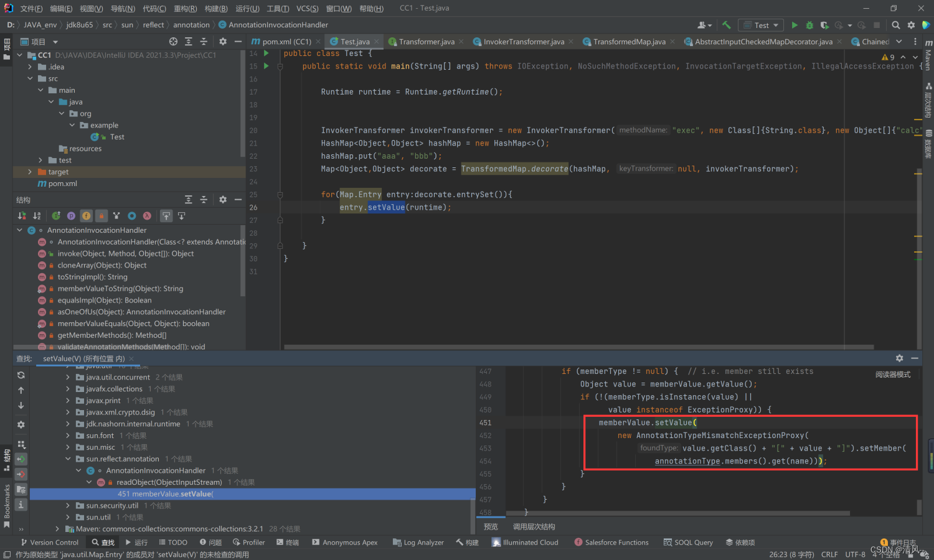This screenshot has width=934, height=560.
Task: Toggle show write access red arrow
Action: tap(21, 474)
